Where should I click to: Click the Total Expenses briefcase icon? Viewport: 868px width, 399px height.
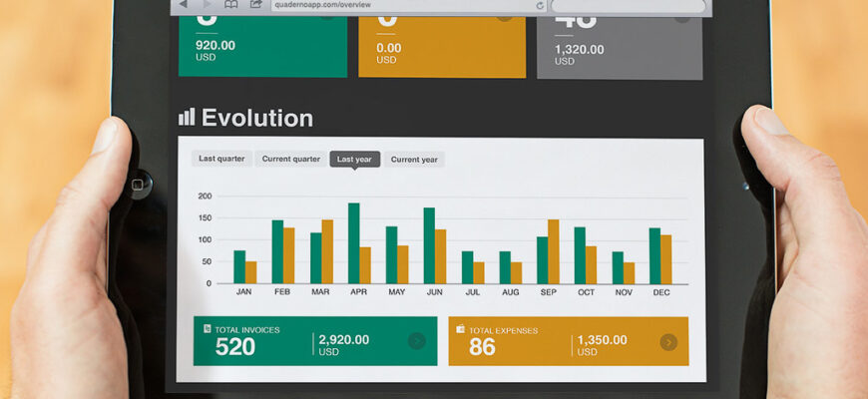click(460, 329)
